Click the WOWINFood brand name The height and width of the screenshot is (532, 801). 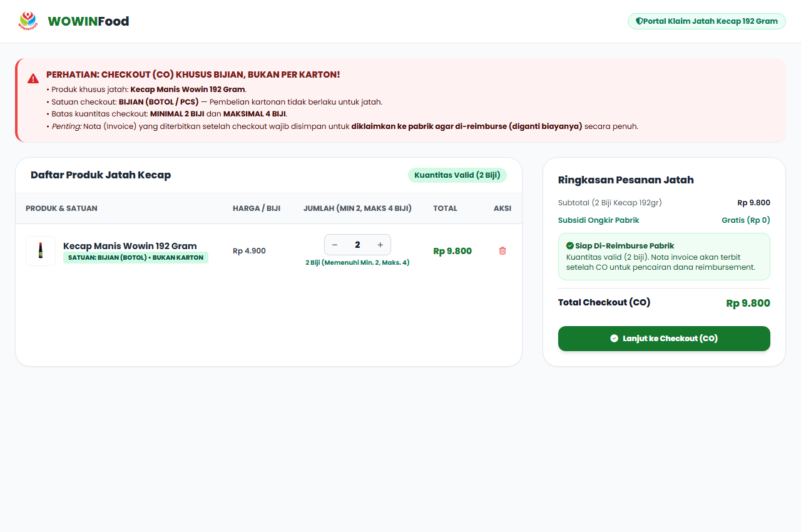88,21
